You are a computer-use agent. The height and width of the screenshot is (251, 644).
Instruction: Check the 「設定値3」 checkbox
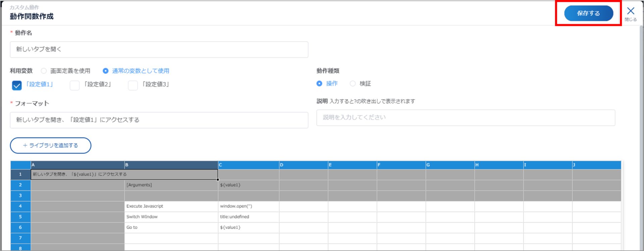[x=133, y=85]
